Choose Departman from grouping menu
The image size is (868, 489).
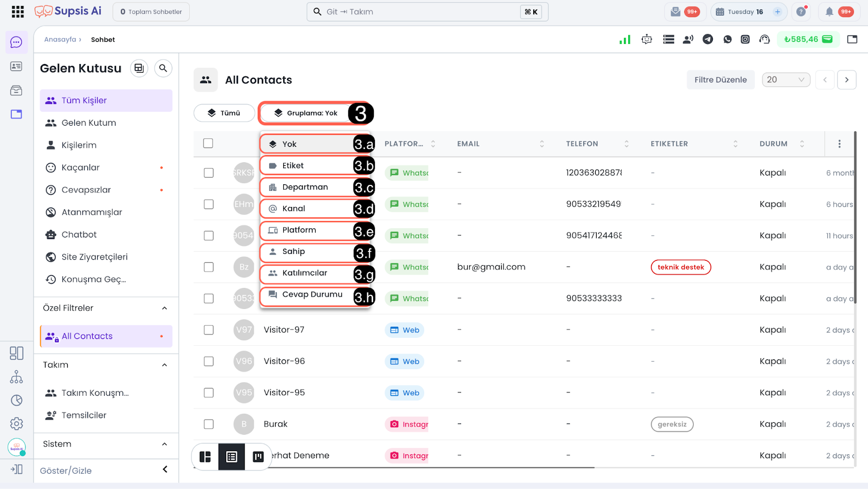[305, 187]
